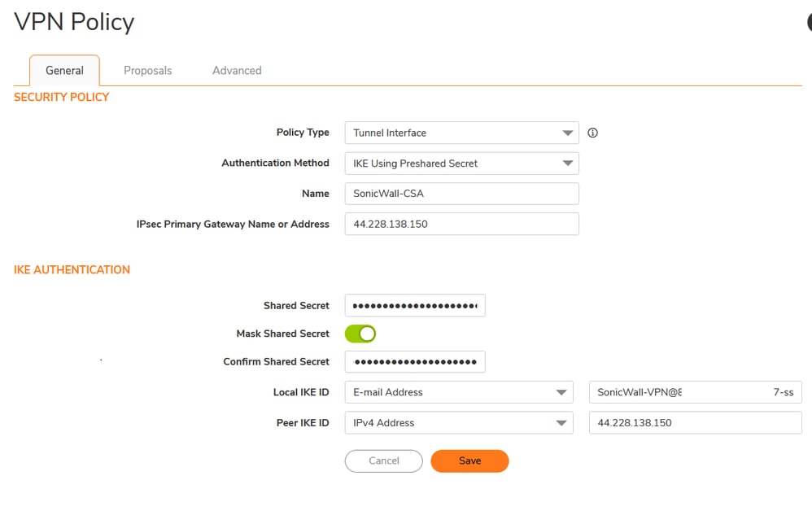Toggle the Mask Shared Secret switch
812x515 pixels.
tap(360, 334)
